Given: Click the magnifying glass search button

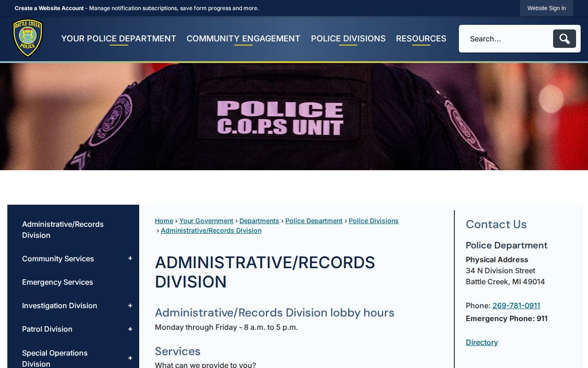Looking at the screenshot, I should 565,39.
